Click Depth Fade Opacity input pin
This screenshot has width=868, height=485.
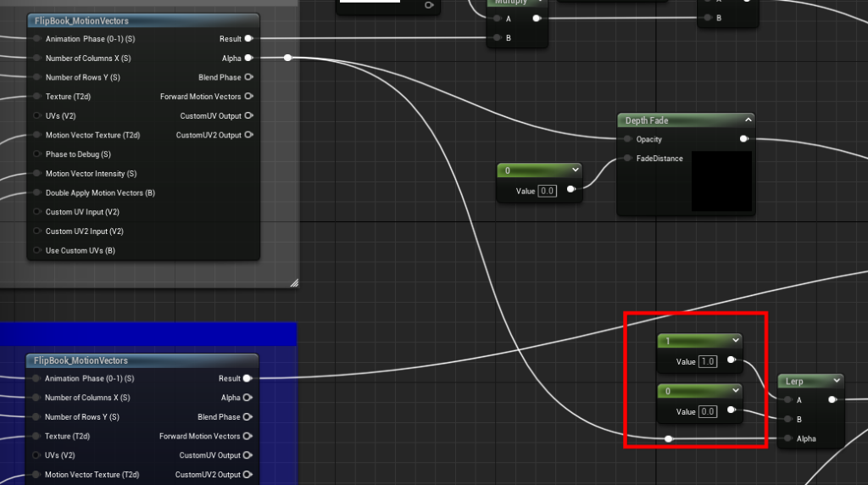click(x=627, y=139)
